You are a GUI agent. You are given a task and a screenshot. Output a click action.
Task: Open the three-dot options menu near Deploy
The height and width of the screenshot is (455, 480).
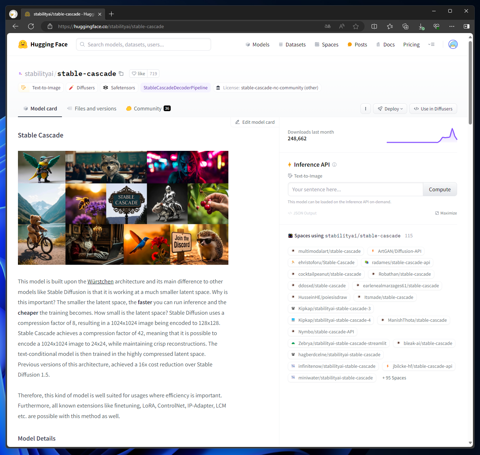point(365,109)
